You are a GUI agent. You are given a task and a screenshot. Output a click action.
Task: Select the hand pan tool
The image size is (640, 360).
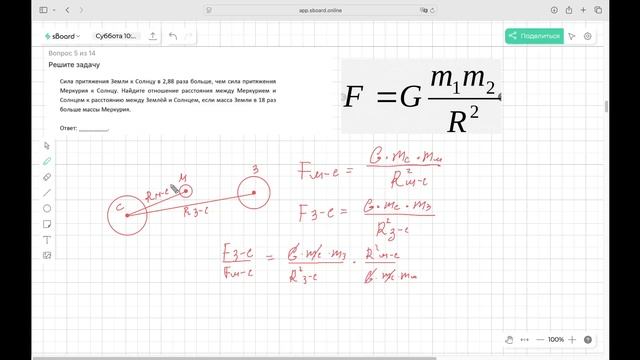tap(509, 340)
